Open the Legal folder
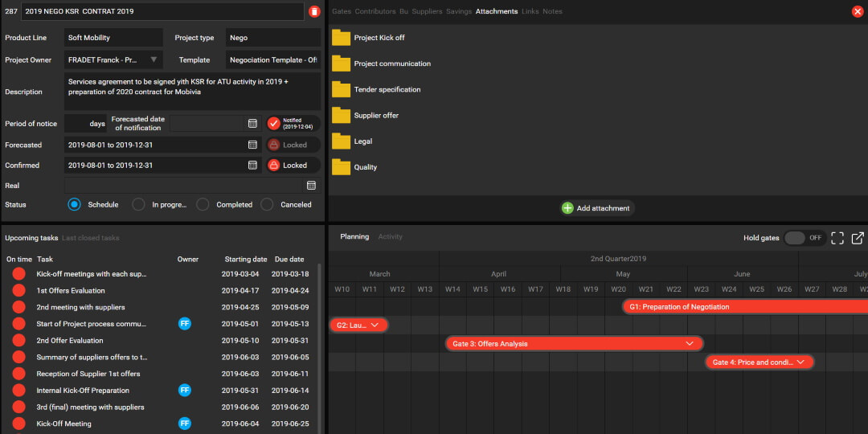The height and width of the screenshot is (434, 868). coord(341,141)
